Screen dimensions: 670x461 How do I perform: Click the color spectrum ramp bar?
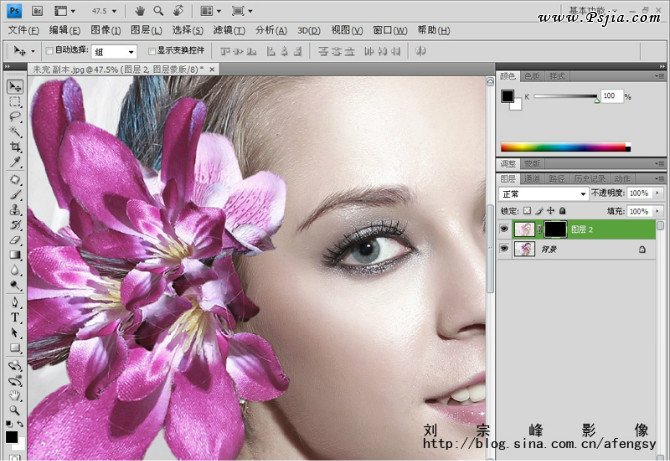pos(565,147)
